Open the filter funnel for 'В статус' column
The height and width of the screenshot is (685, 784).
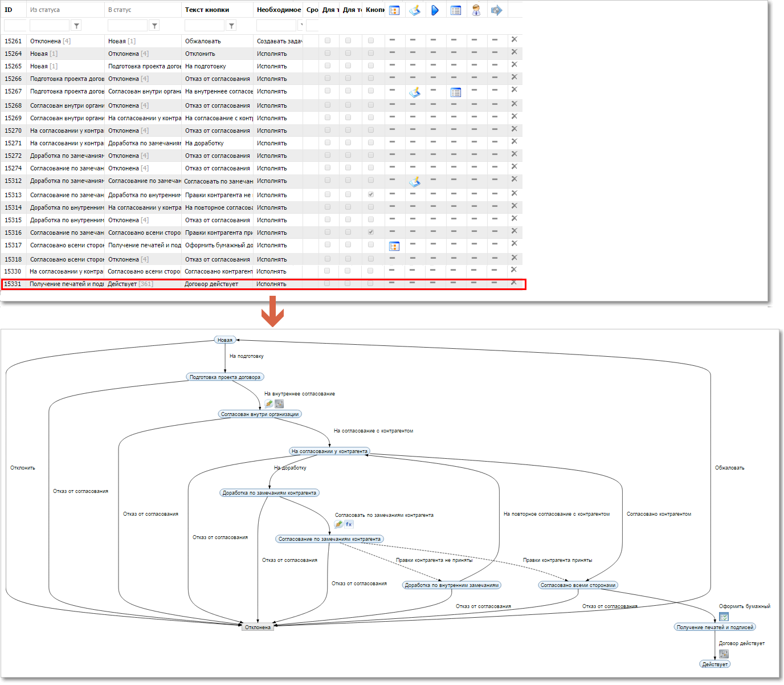tap(154, 26)
